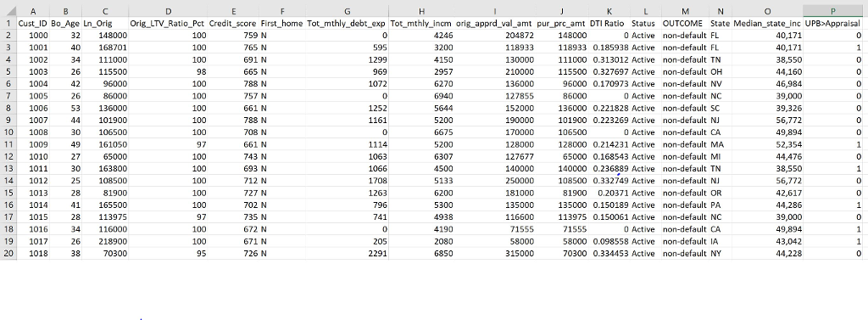The width and height of the screenshot is (868, 320).
Task: Select row 1 header
Action: coord(8,23)
